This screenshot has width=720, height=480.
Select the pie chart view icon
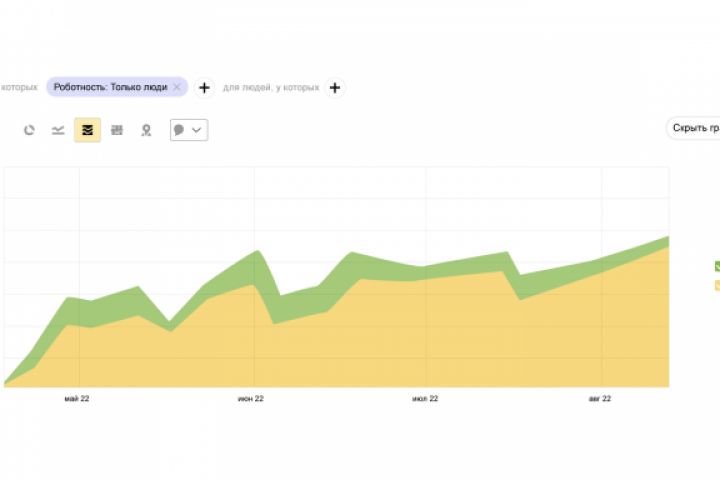(29, 130)
